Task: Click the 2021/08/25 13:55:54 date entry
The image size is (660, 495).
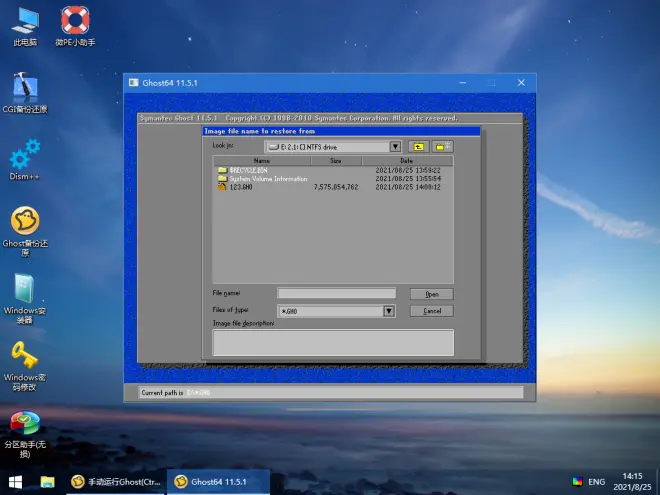Action: click(x=408, y=178)
